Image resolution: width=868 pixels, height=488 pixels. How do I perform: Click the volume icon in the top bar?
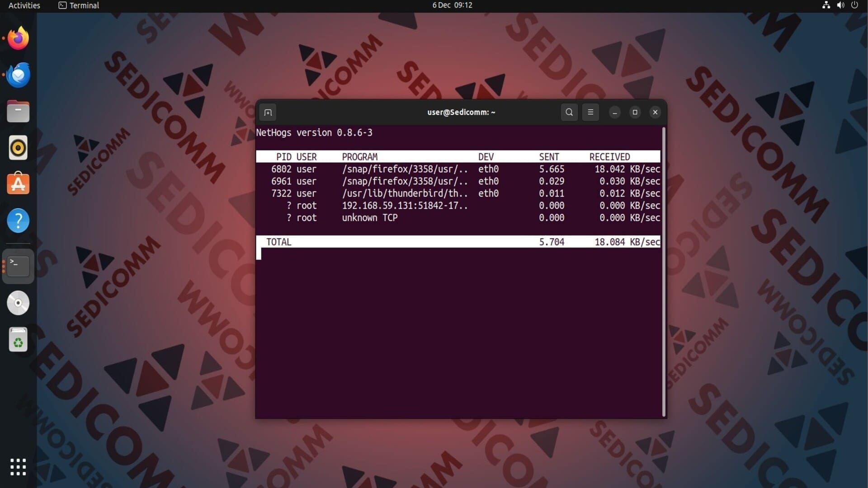point(840,5)
